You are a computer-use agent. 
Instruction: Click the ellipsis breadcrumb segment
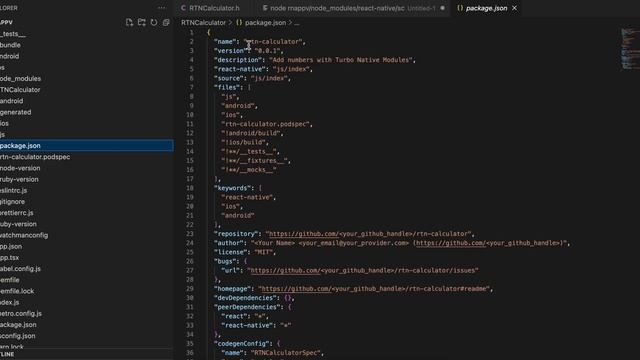tap(297, 23)
